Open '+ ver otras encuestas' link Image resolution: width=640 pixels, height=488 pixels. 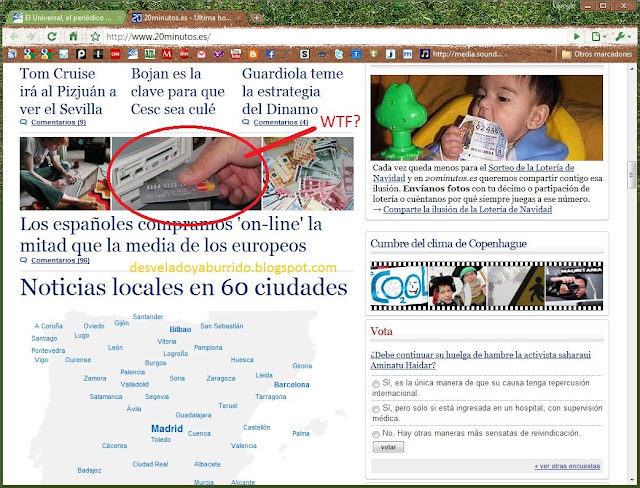click(567, 466)
